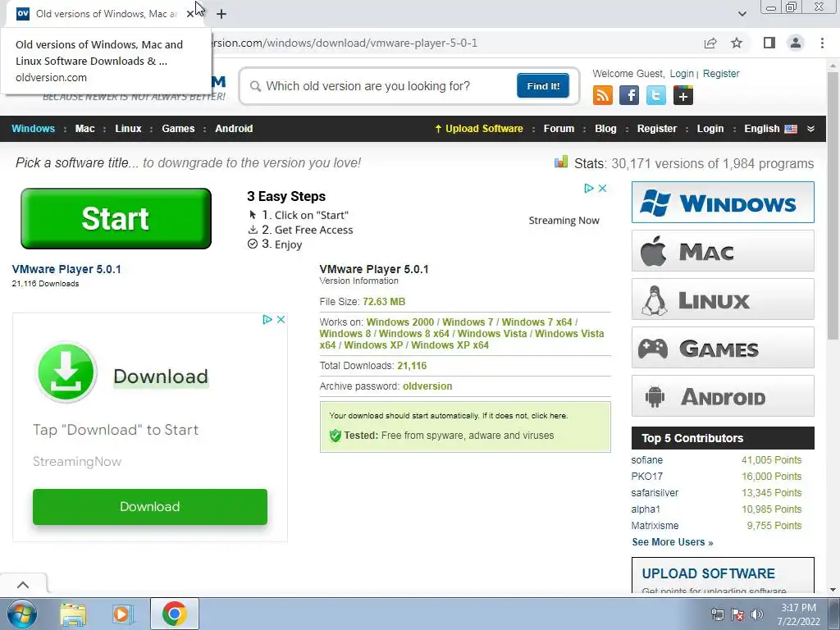
Task: Click the black plus share icon
Action: pos(683,96)
